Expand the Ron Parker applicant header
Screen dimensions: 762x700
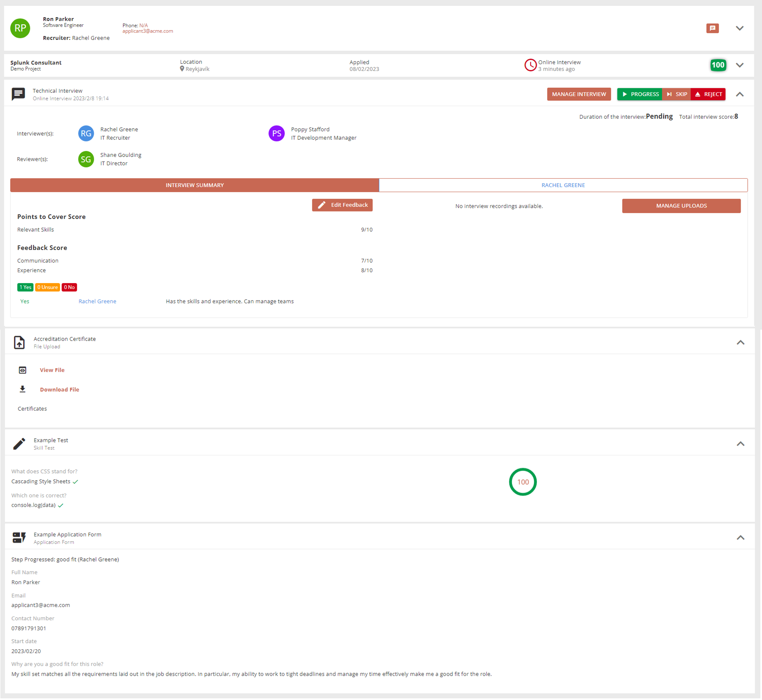[740, 28]
